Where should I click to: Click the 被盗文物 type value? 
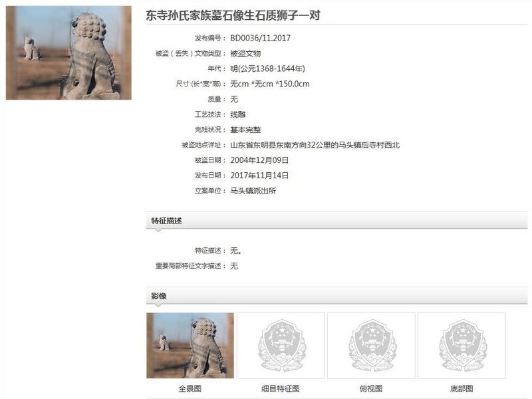pyautogui.click(x=245, y=53)
